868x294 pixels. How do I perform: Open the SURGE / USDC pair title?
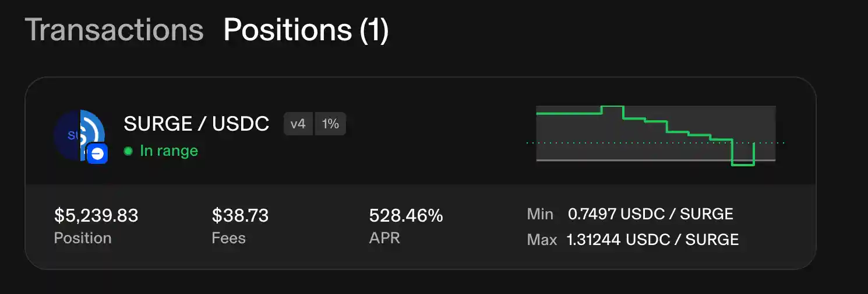pyautogui.click(x=196, y=124)
